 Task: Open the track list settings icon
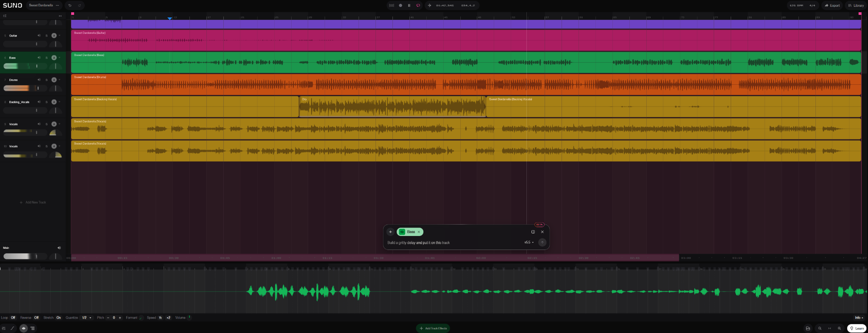tap(5, 16)
